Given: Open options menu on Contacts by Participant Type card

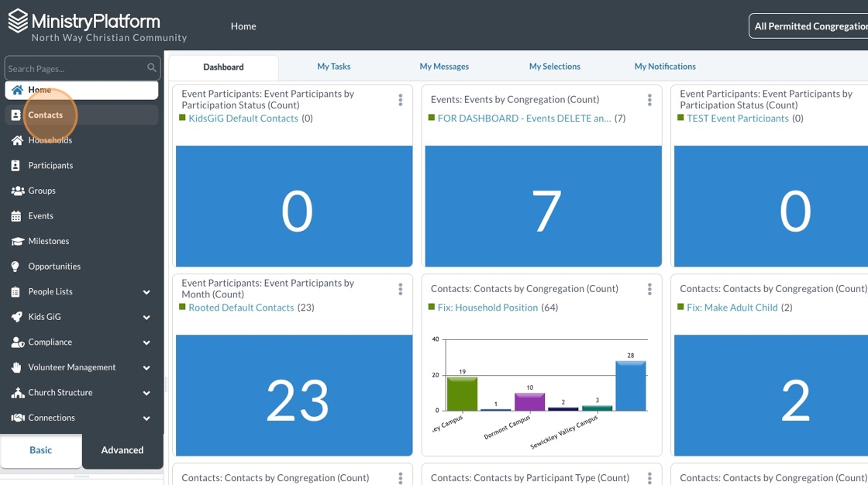Looking at the screenshot, I should tap(649, 478).
